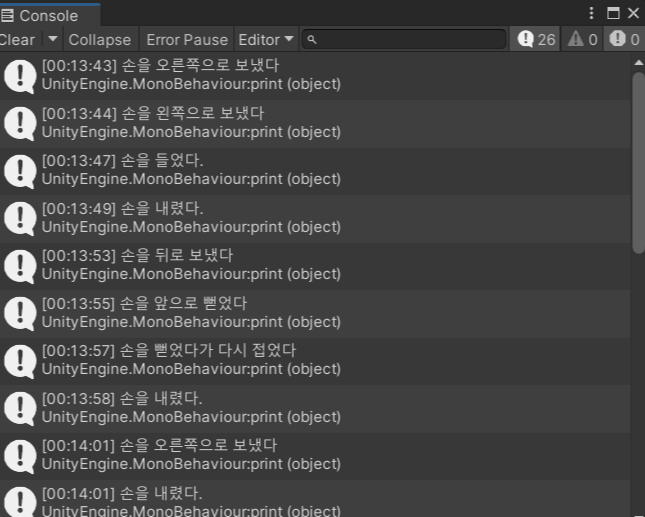Select the log entry at 00:13:55
Image resolution: width=645 pixels, height=517 pixels.
coord(315,313)
